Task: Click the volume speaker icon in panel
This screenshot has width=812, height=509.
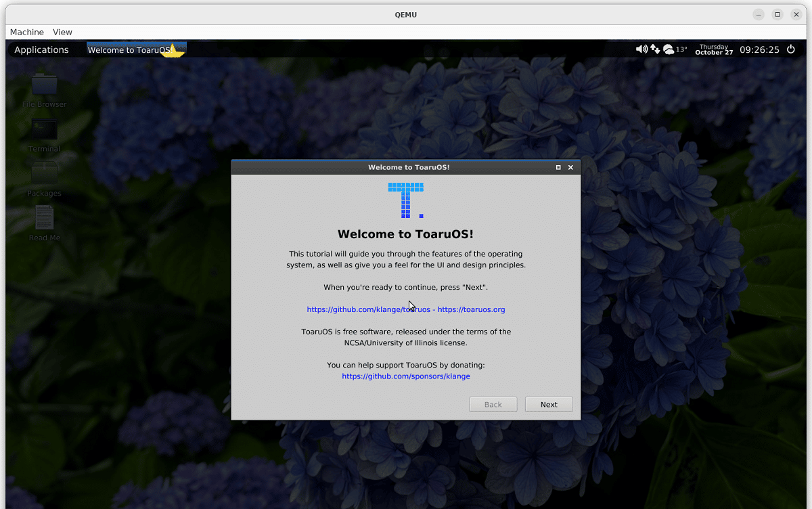Action: [641, 49]
